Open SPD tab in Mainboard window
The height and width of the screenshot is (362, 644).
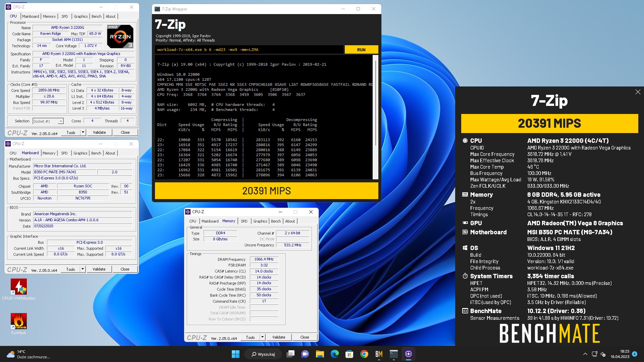pos(64,153)
